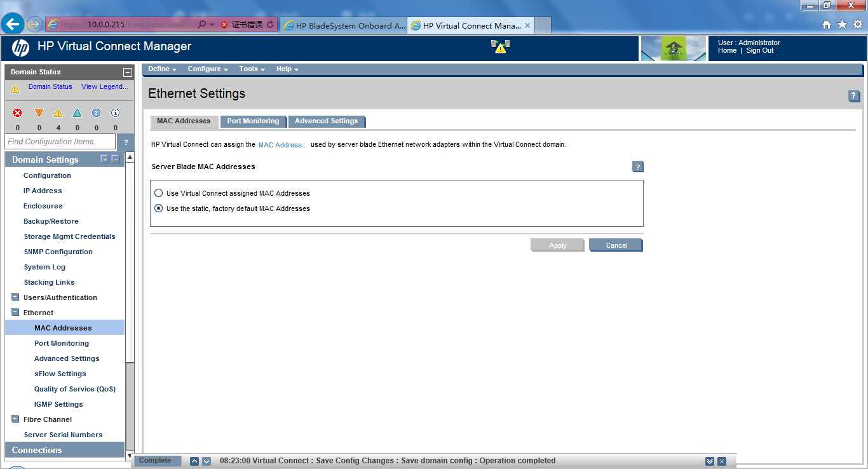Screen dimensions: 868x469
Task: Open Quality of Service (QoS) item
Action: click(x=75, y=389)
